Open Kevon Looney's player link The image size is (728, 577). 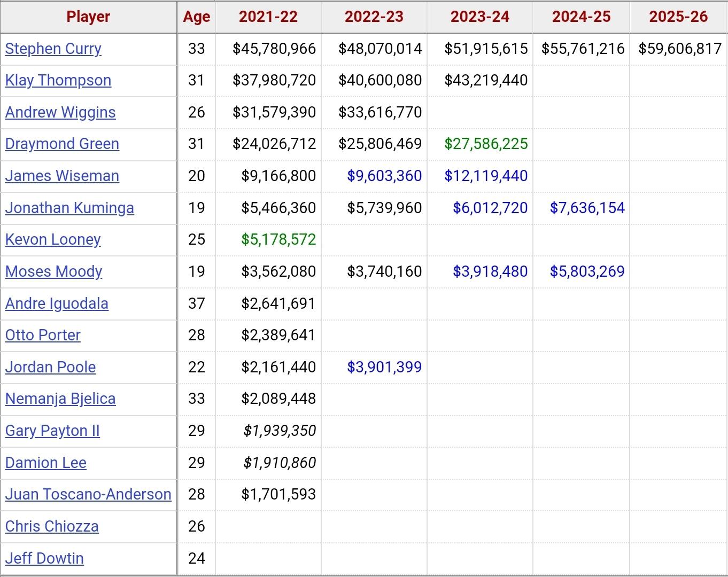[x=53, y=239]
